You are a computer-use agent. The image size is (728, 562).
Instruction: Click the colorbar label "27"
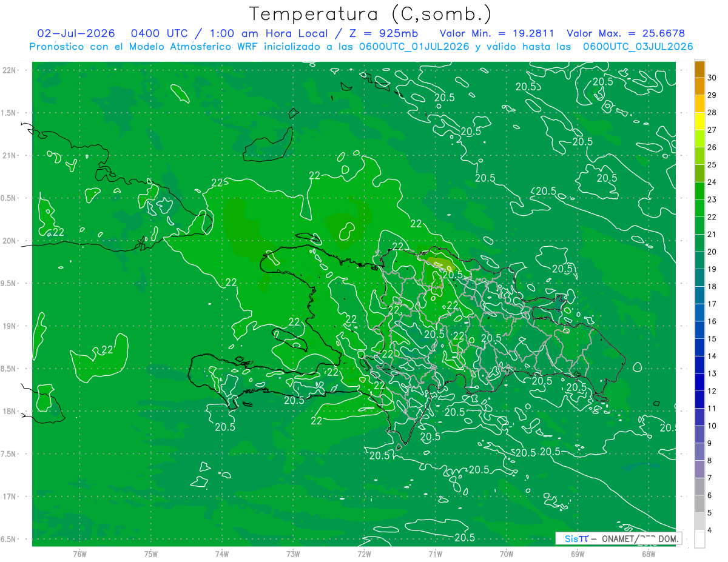click(x=712, y=130)
